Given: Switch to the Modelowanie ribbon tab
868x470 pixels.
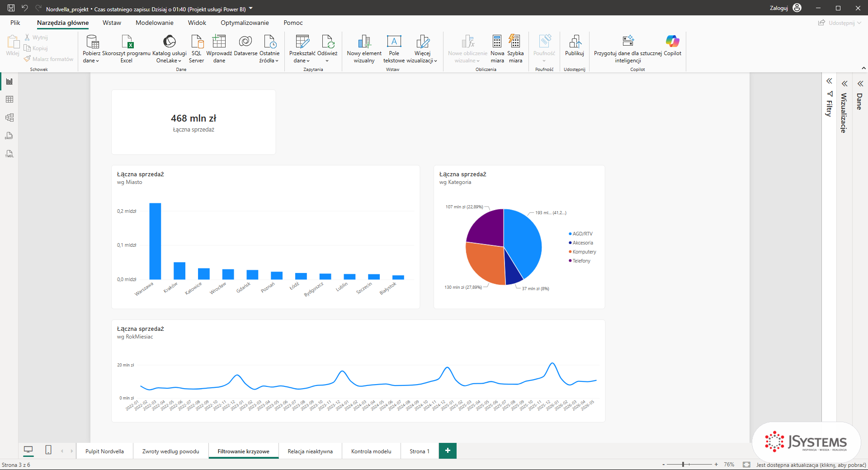Looking at the screenshot, I should [x=155, y=23].
